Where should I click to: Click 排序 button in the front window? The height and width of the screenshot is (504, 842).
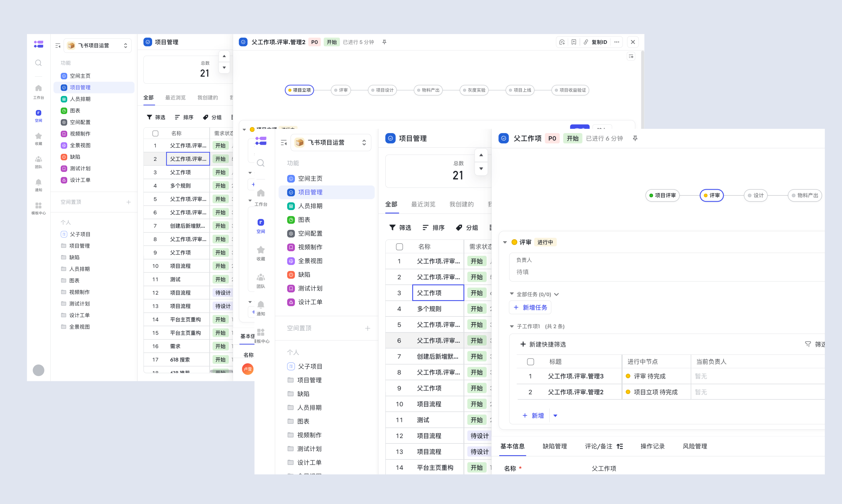coord(434,228)
